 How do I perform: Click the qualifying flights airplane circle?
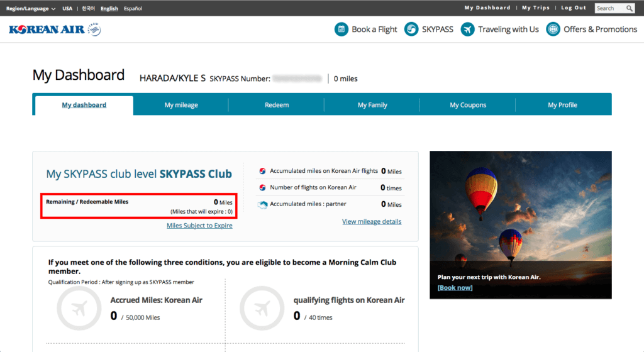[x=262, y=308]
